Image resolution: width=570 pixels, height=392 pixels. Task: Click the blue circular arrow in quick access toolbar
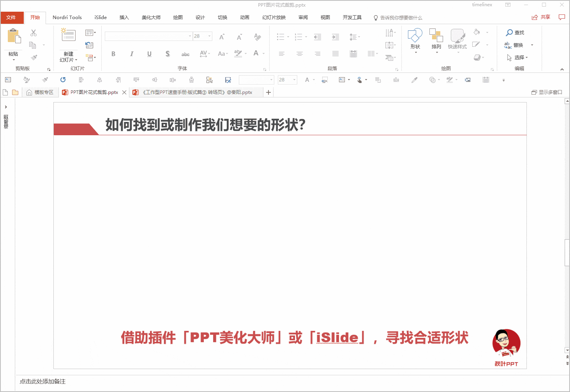(x=63, y=80)
